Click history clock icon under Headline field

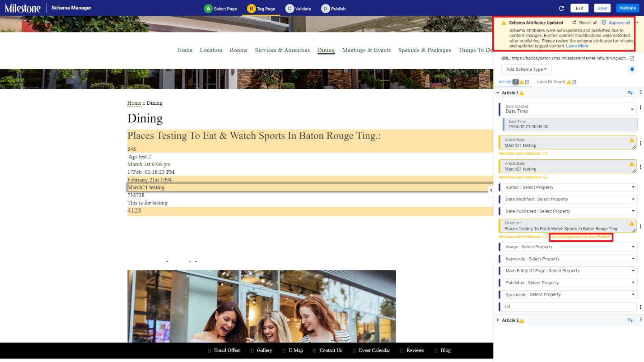click(545, 237)
